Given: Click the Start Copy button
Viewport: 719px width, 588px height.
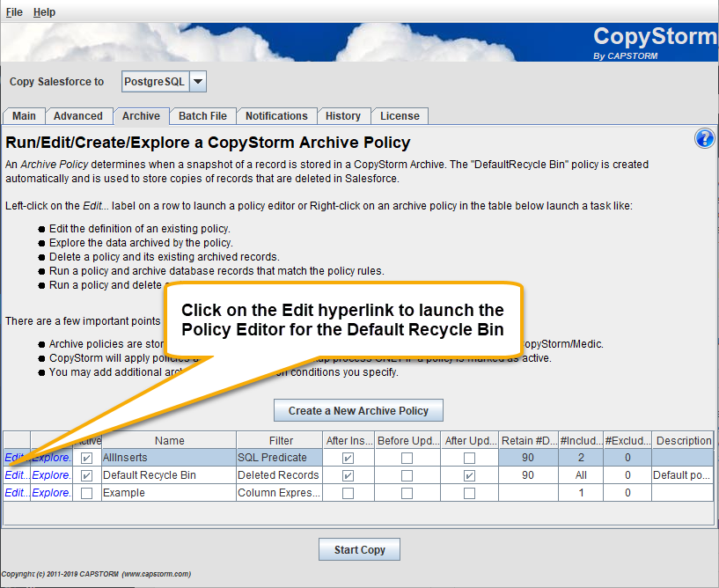Looking at the screenshot, I should pyautogui.click(x=359, y=549).
